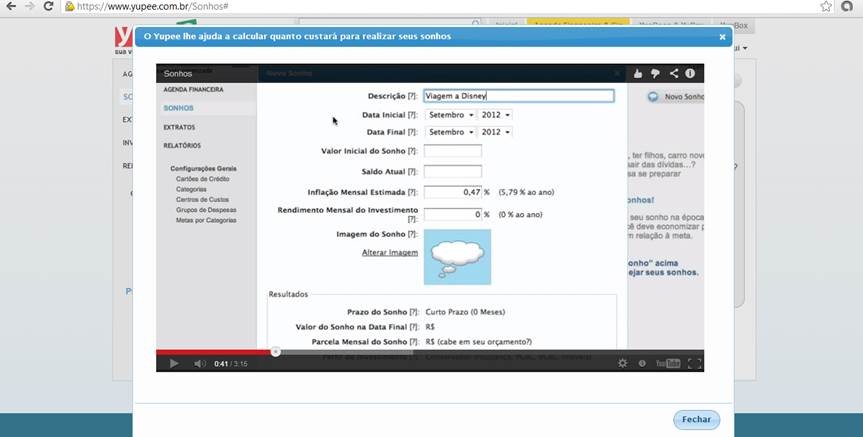The image size is (863, 437).
Task: Click the site security padlock icon
Action: coord(69,7)
